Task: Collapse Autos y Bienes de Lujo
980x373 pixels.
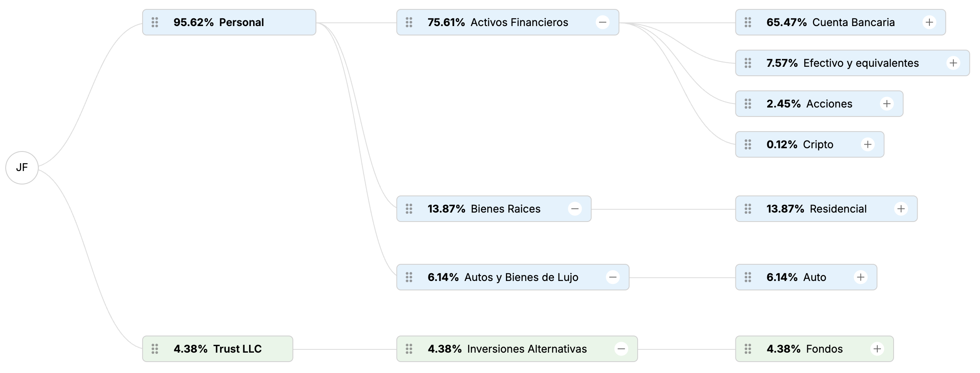Action: [613, 277]
